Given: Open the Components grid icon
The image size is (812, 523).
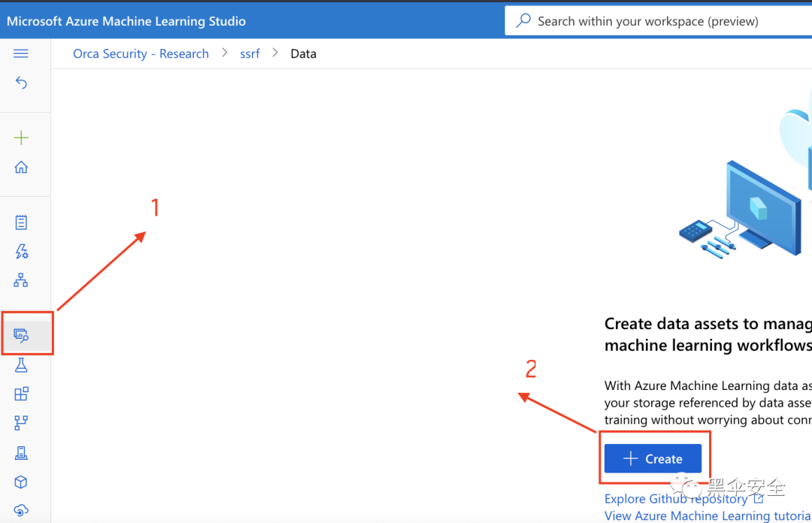Looking at the screenshot, I should [x=21, y=394].
